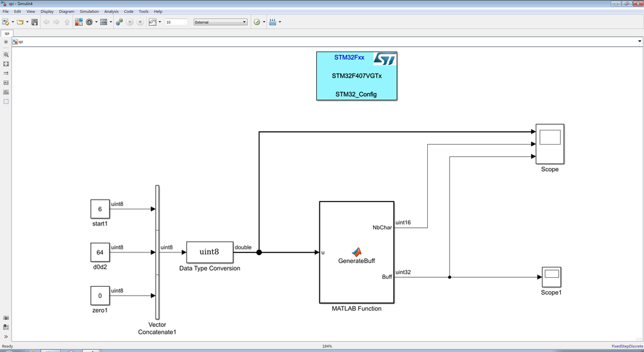Toggle the sample time legend arrows icon
644x352 pixels.
pyautogui.click(x=6, y=73)
